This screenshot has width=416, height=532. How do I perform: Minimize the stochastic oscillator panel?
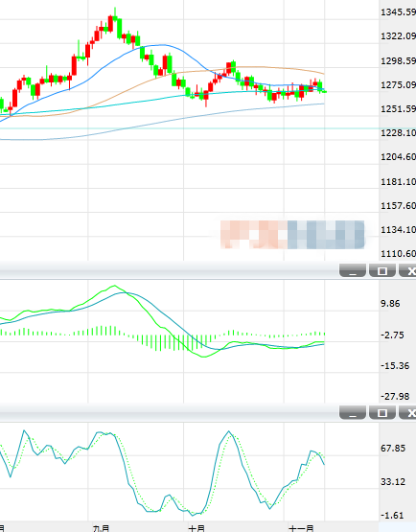click(353, 412)
